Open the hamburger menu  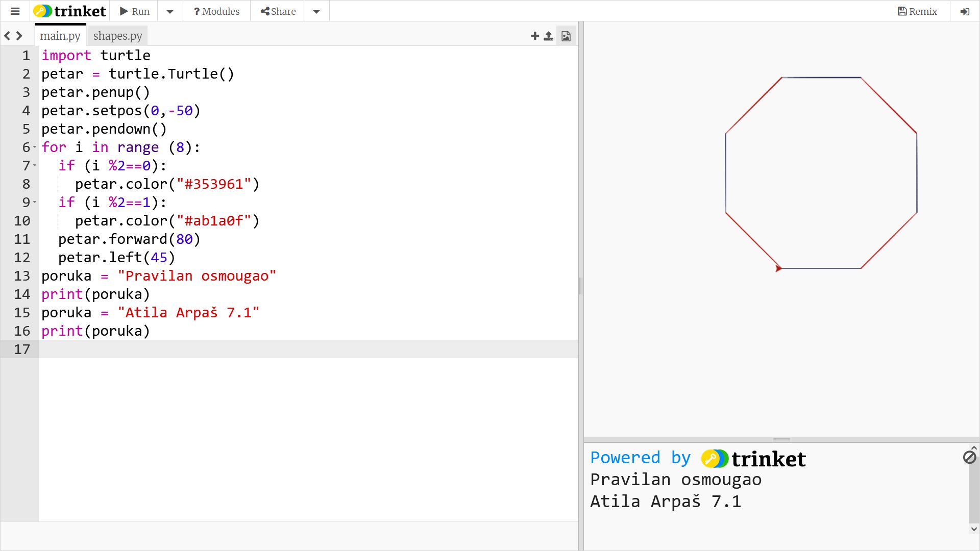15,11
